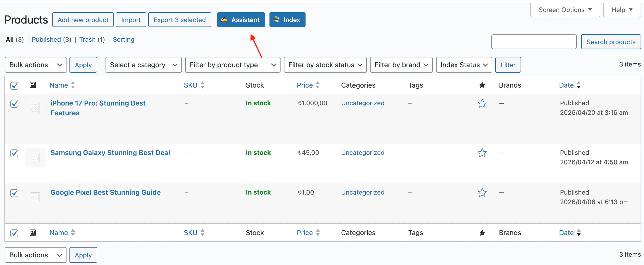
Task: Uncheck the Google Pixel row checkbox
Action: 14,193
